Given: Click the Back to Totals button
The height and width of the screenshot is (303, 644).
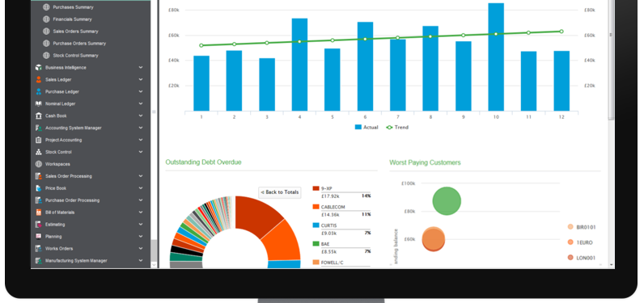Looking at the screenshot, I should [x=280, y=192].
